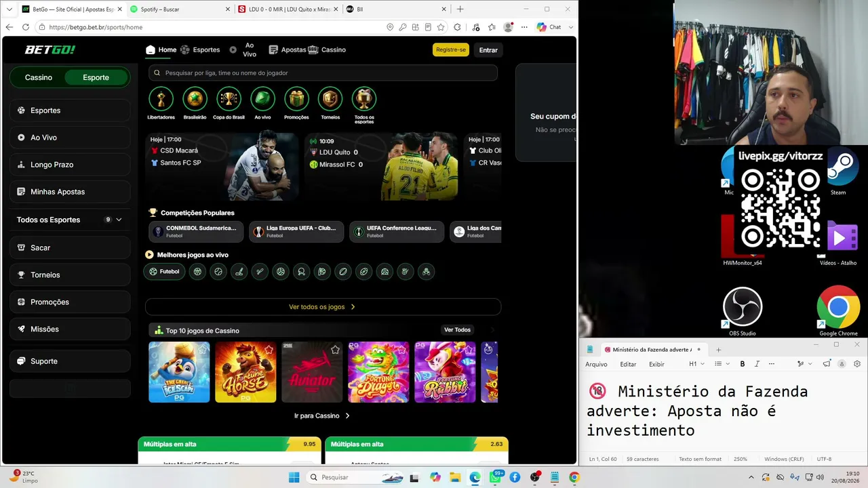
Task: Open the Exibir menu in Notepad
Action: (656, 364)
